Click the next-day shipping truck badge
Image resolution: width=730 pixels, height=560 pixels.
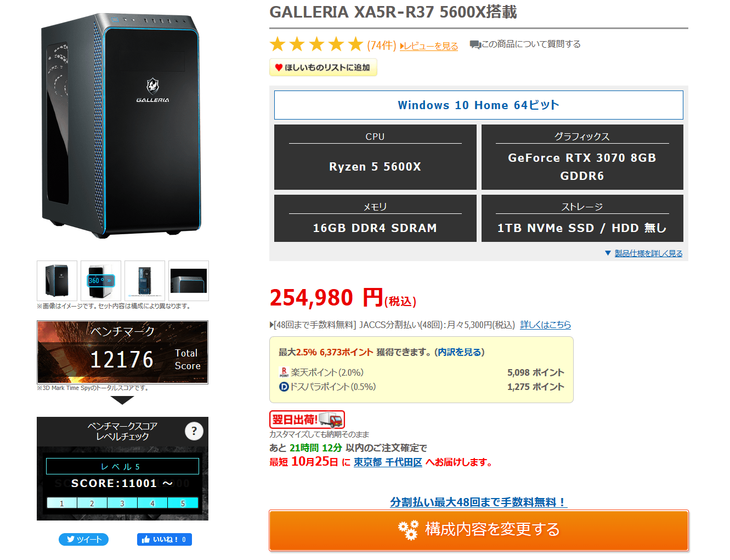coord(307,420)
